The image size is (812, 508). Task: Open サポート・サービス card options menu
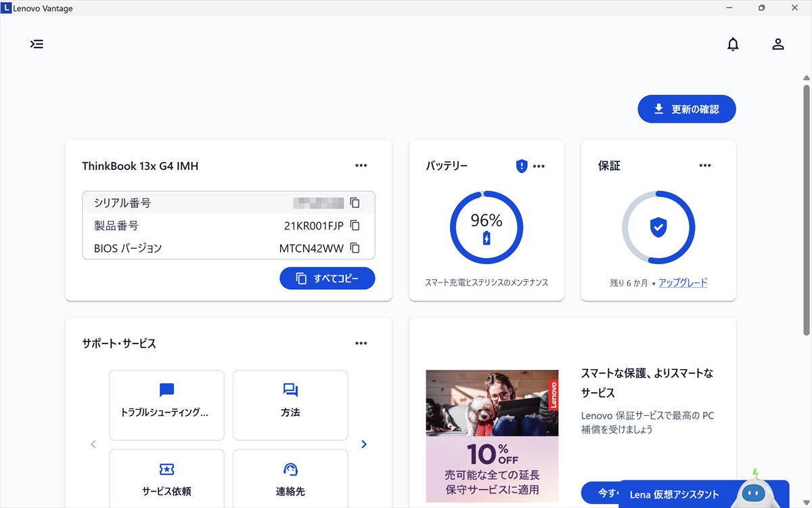point(361,343)
